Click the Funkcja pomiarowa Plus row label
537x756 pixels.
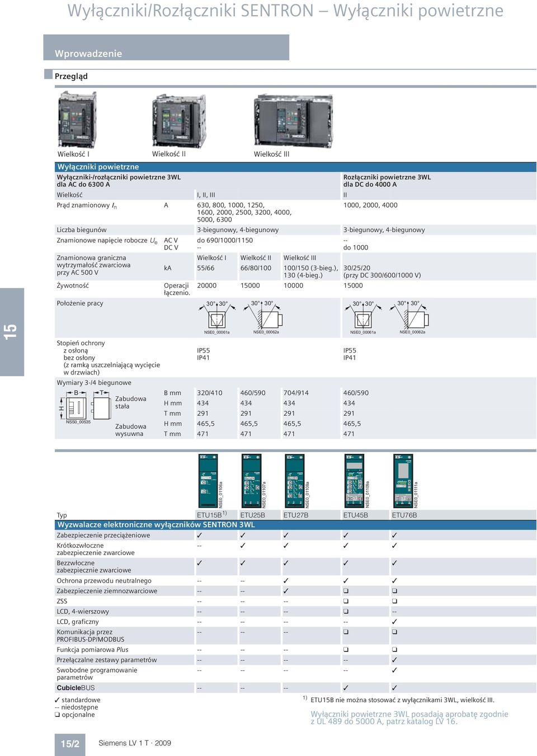coord(92,650)
